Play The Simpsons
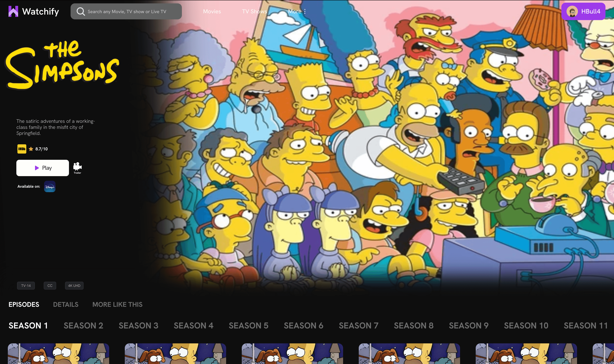The image size is (614, 364). (x=43, y=168)
